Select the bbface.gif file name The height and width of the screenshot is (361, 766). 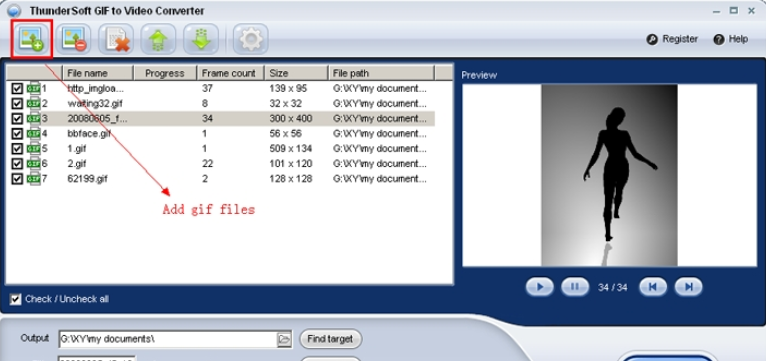tap(88, 133)
